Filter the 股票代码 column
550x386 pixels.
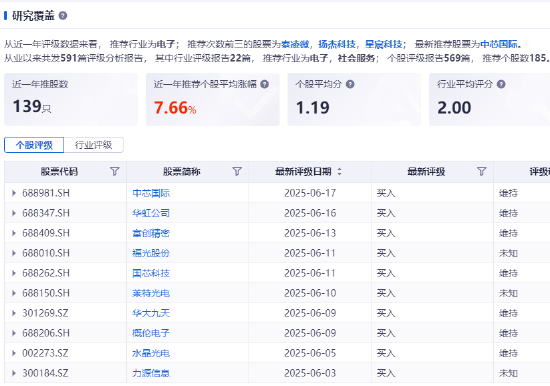tap(115, 172)
